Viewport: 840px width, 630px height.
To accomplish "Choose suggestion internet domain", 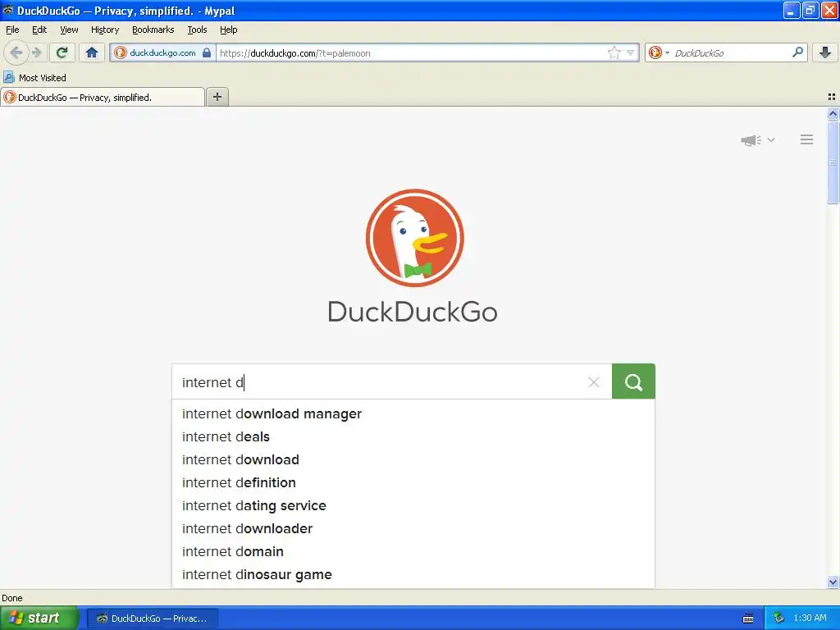I will click(413, 552).
